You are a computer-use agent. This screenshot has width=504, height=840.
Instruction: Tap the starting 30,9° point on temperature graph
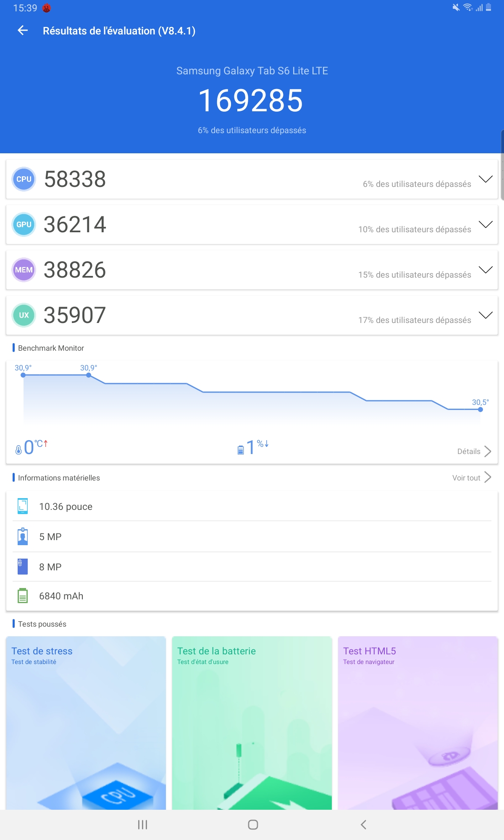(23, 375)
